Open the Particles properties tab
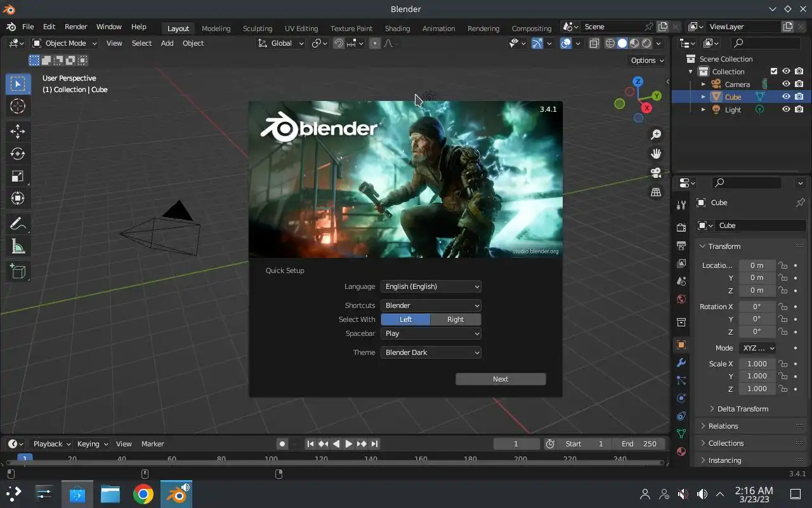Screen dimensions: 812x508 point(681,380)
